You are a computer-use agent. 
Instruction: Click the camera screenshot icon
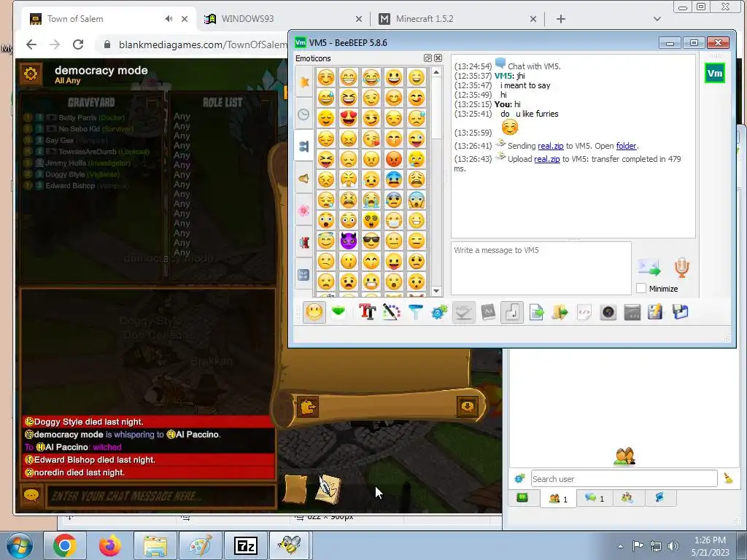pos(608,312)
